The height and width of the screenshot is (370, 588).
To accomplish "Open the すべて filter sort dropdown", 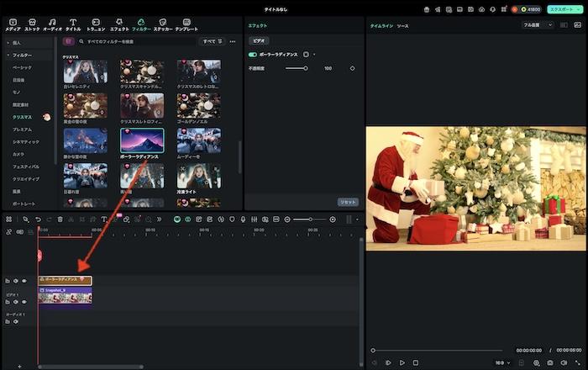I will (211, 41).
